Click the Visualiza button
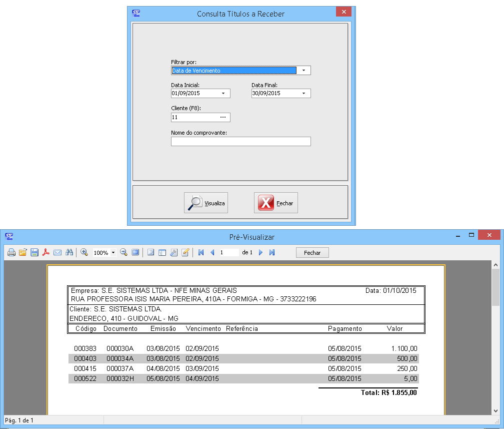 pos(206,203)
